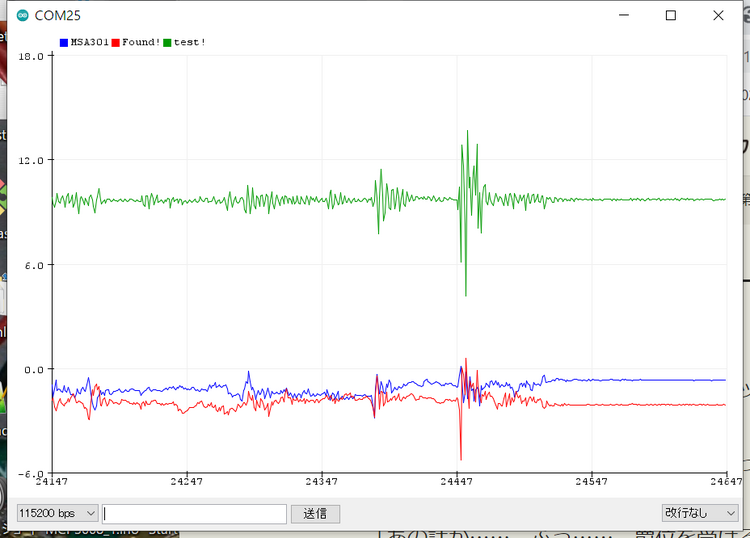Click the Arduino icon in title bar
This screenshot has width=750, height=538.
(22, 15)
